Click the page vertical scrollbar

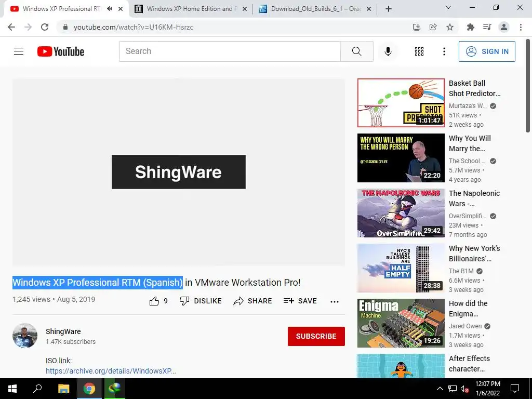(x=528, y=87)
